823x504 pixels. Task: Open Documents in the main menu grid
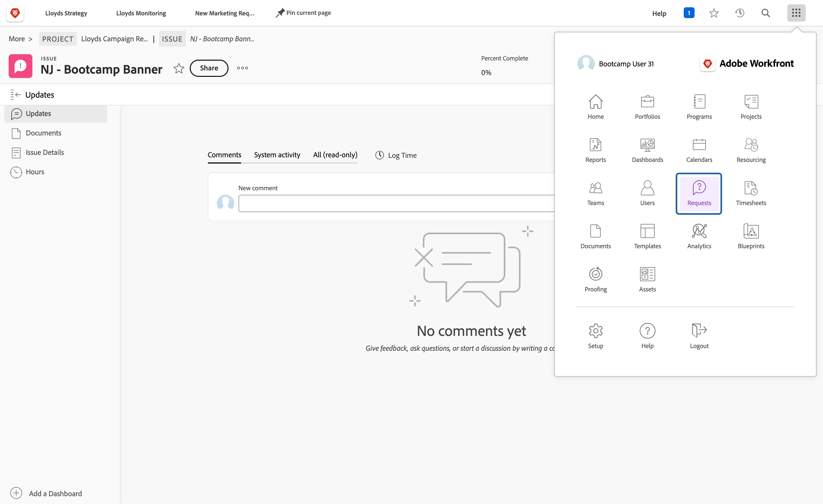pos(596,236)
